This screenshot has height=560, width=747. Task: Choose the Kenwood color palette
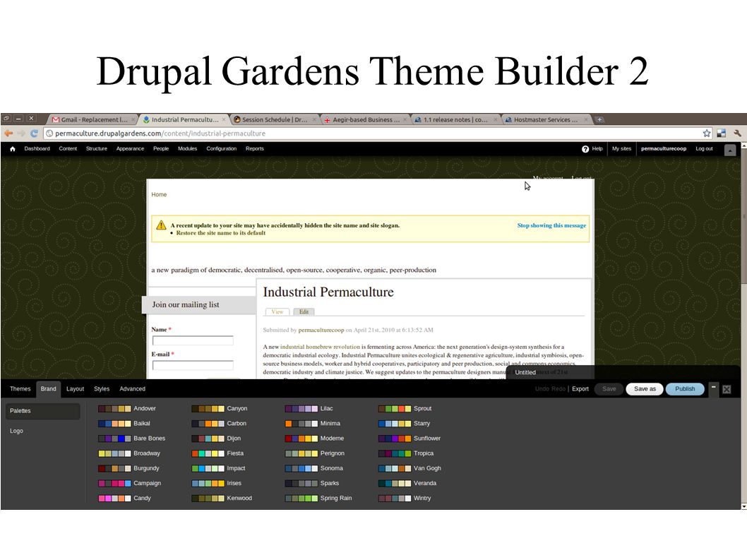(x=222, y=498)
